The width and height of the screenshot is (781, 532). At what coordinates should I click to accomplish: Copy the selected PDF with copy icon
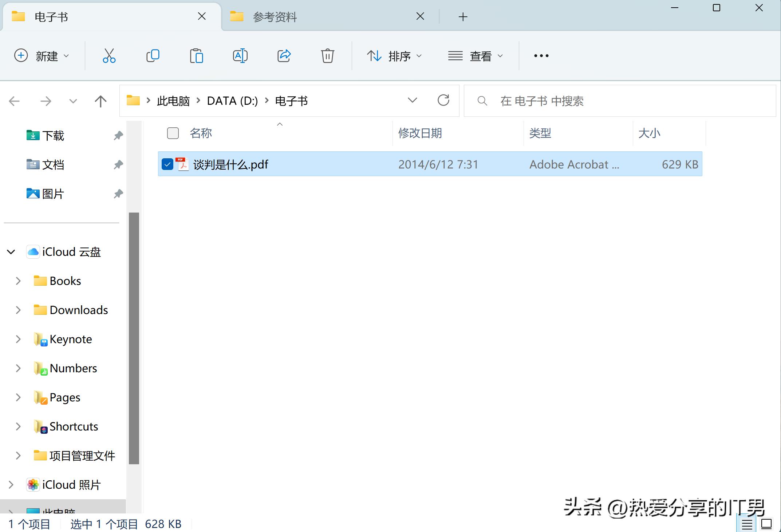pos(153,56)
